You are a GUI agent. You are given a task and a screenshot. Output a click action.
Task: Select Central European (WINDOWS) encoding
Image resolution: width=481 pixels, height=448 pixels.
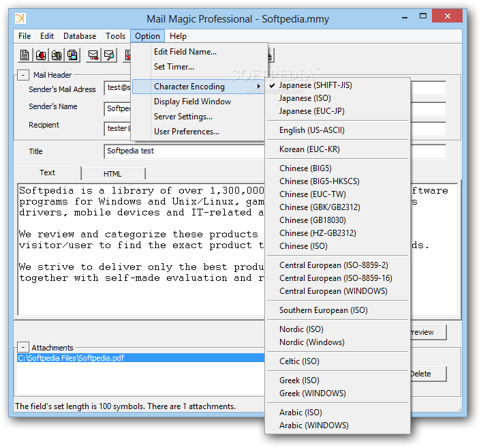tap(338, 291)
